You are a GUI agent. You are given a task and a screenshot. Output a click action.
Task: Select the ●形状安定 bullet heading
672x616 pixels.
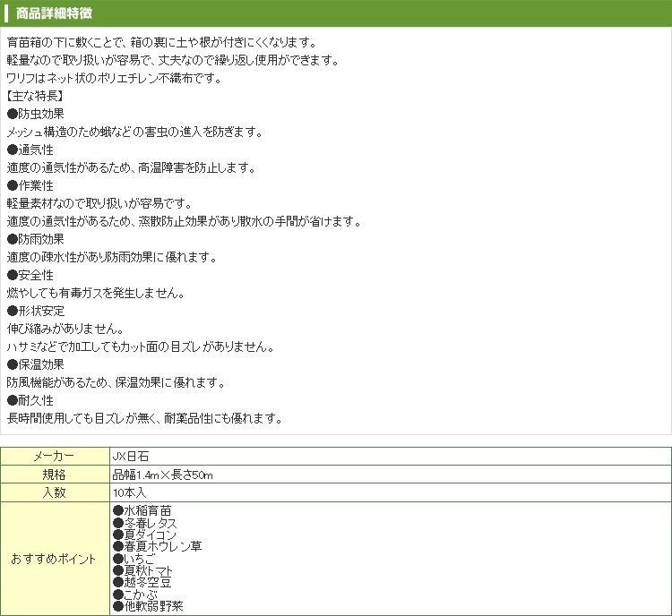35,312
